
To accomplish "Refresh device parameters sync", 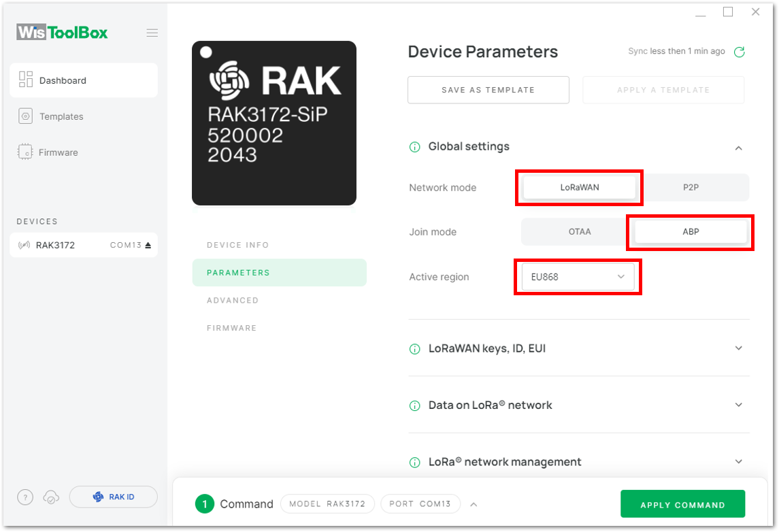I will pyautogui.click(x=740, y=52).
